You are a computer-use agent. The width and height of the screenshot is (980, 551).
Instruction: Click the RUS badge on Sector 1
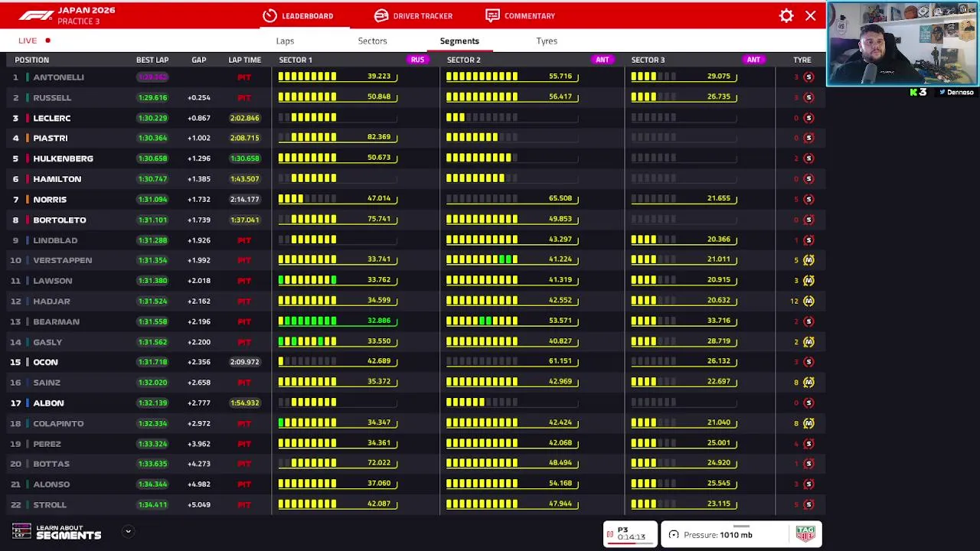(417, 60)
